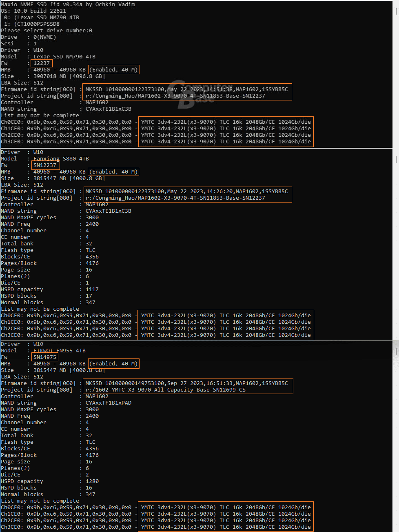Click firmware id string with timestamp 14:51:38
The image size is (399, 532).
tap(187, 89)
